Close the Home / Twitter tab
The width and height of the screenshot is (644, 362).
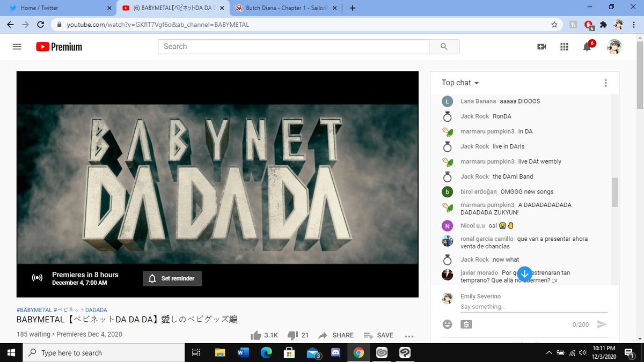(109, 8)
